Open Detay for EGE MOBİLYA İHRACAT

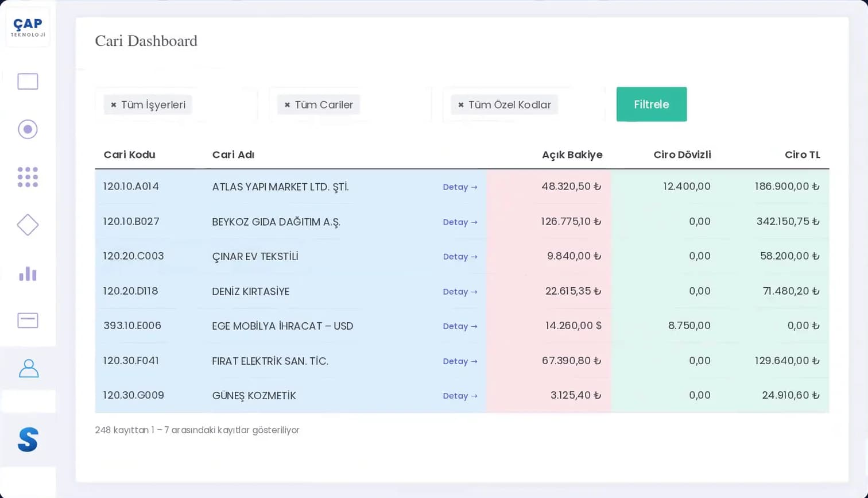click(x=460, y=326)
